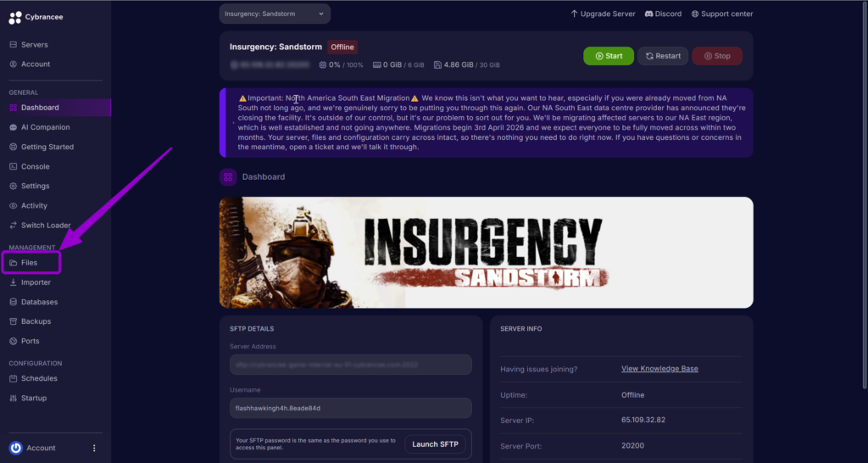Screen dimensions: 868x463
Task: Open the Backups menu item
Action: point(55,321)
